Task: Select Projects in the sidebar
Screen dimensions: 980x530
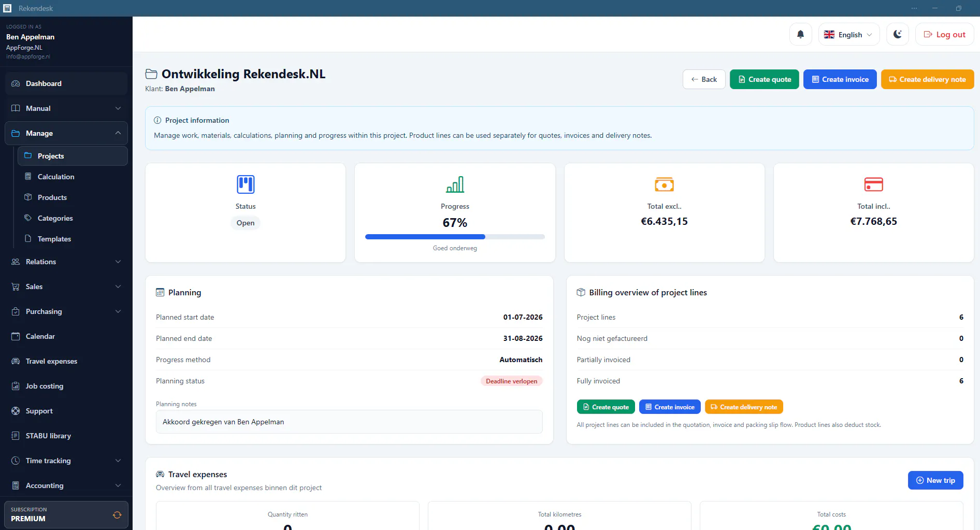Action: pos(73,156)
